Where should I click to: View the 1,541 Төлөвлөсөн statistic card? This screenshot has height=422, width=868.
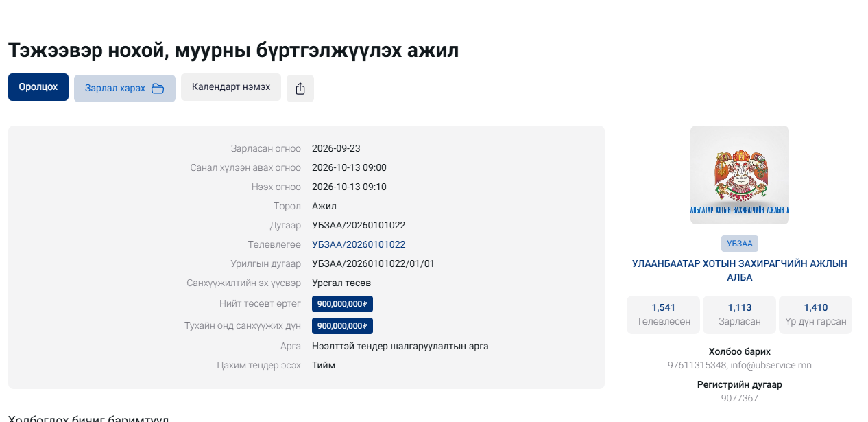pyautogui.click(x=664, y=315)
